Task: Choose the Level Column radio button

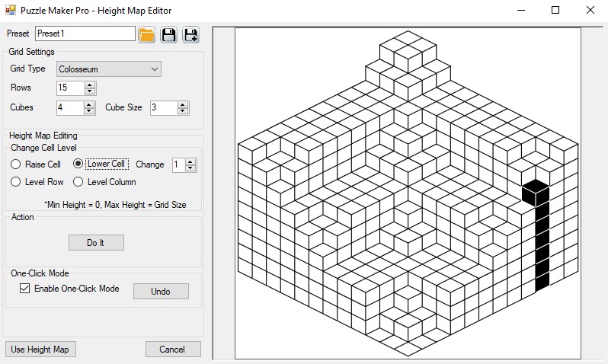Action: (x=78, y=182)
